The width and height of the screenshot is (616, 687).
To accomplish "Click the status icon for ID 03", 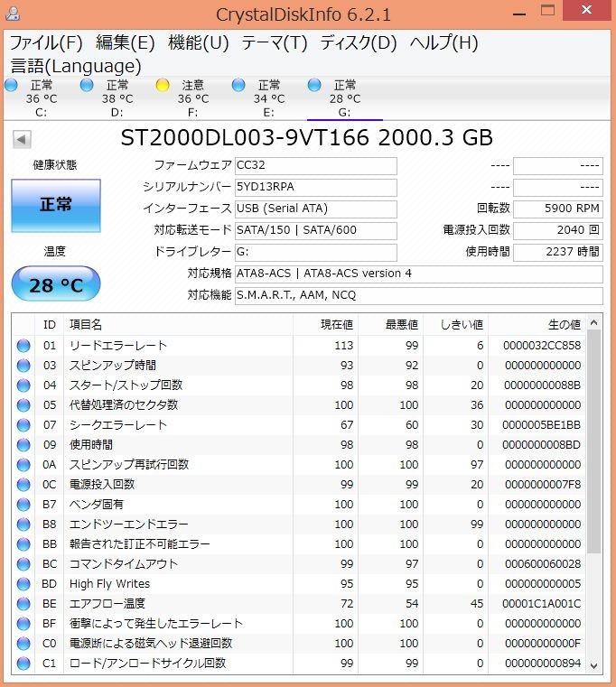I will coord(23,366).
